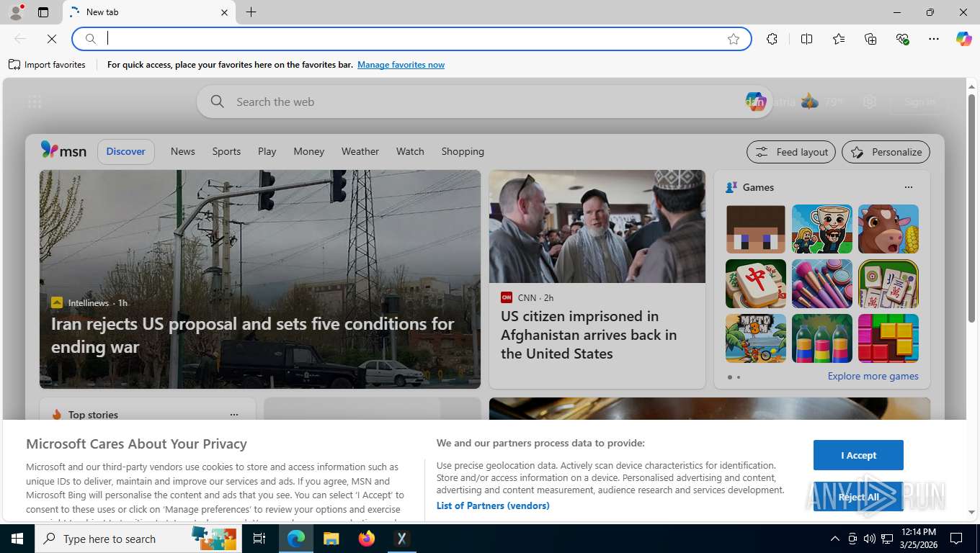Open the apps grid launcher icon
Image resolution: width=980 pixels, height=553 pixels.
35,102
